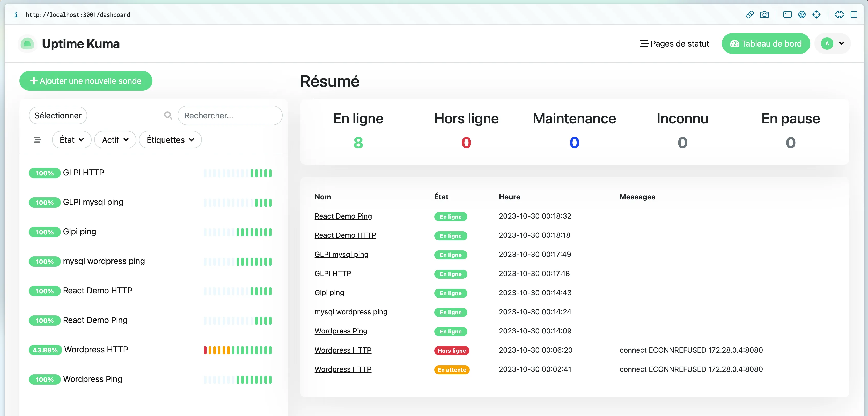Toggle the sidebar panel icon in browser toolbar

click(x=854, y=14)
